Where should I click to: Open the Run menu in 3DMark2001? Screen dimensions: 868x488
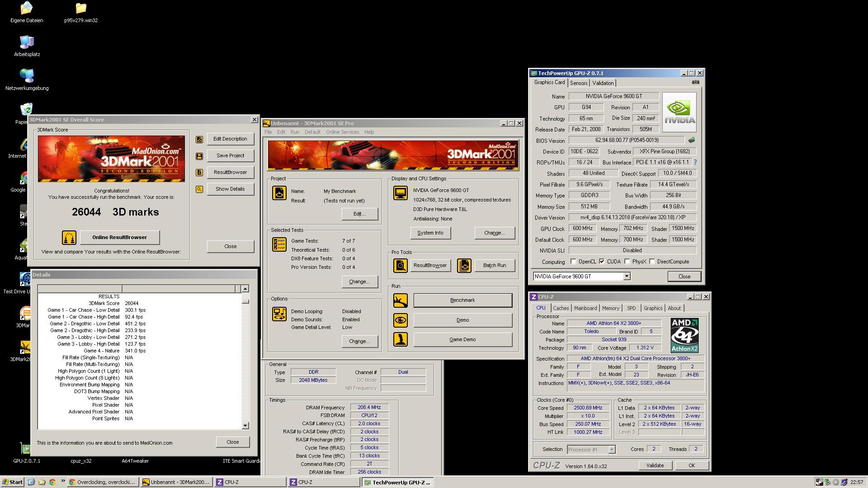pos(295,132)
